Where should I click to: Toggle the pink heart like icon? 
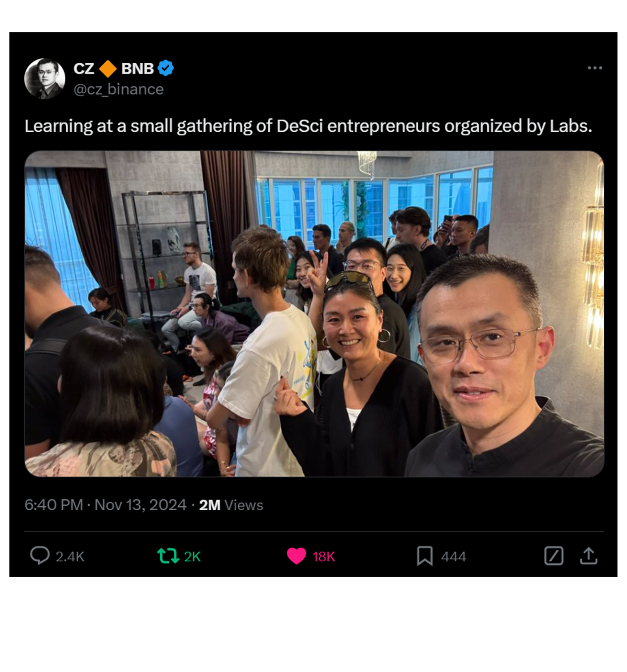point(296,556)
